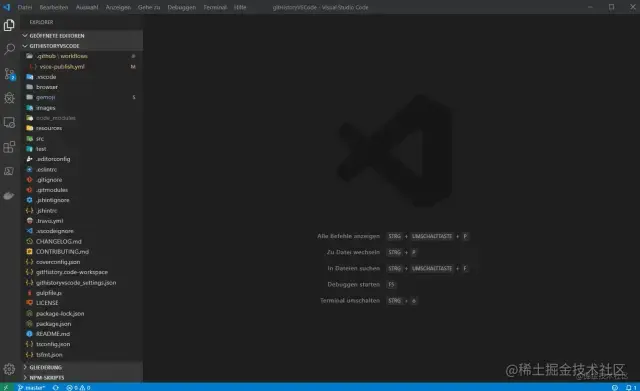Image resolution: width=640 pixels, height=391 pixels.
Task: Open tsfmt.json file
Action: 82,355
